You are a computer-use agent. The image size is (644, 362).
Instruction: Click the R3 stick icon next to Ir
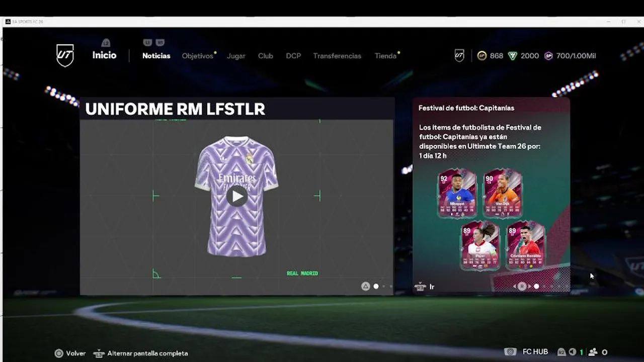pos(420,287)
